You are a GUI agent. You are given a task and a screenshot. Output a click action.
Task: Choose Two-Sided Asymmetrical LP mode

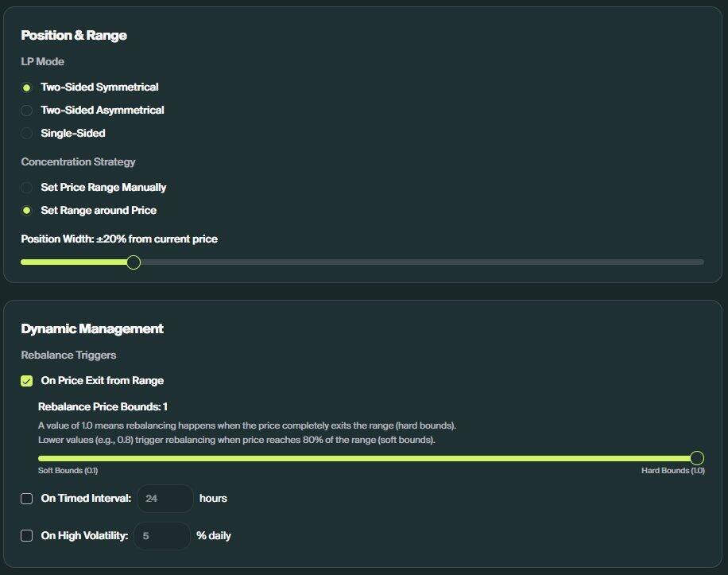27,111
